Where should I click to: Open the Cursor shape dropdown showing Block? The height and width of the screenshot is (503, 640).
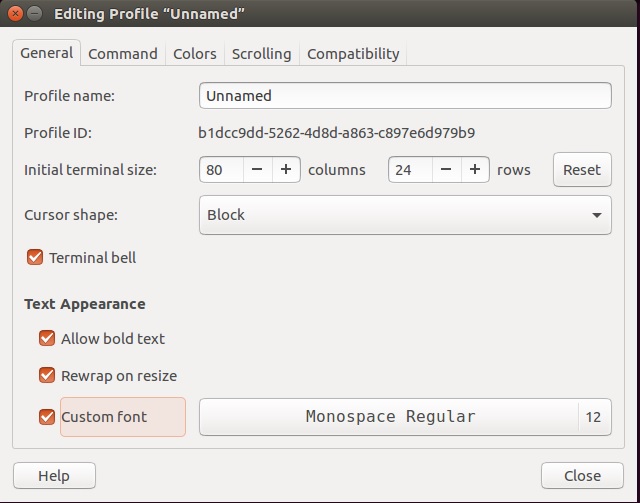(405, 215)
